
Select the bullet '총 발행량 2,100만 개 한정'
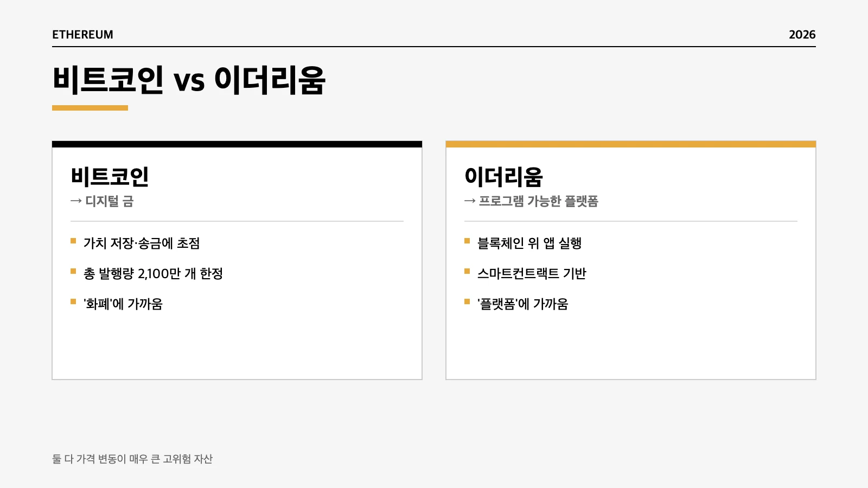tap(153, 273)
